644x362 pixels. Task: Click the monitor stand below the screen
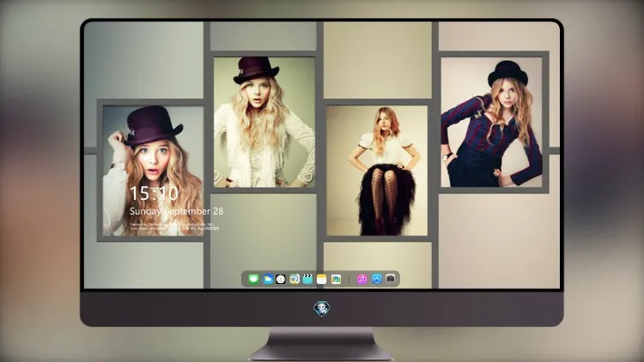click(322, 344)
